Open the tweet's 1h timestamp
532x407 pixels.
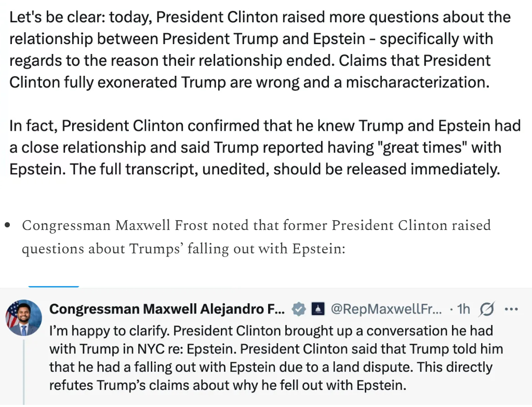tap(463, 309)
